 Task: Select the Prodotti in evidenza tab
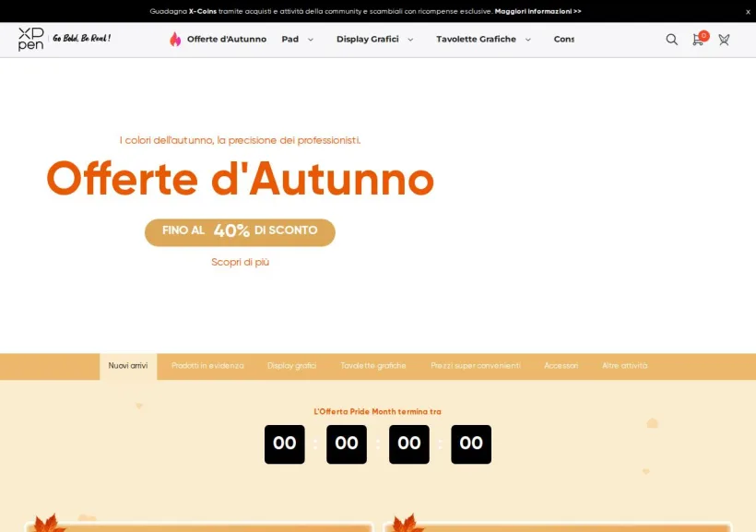(207, 366)
